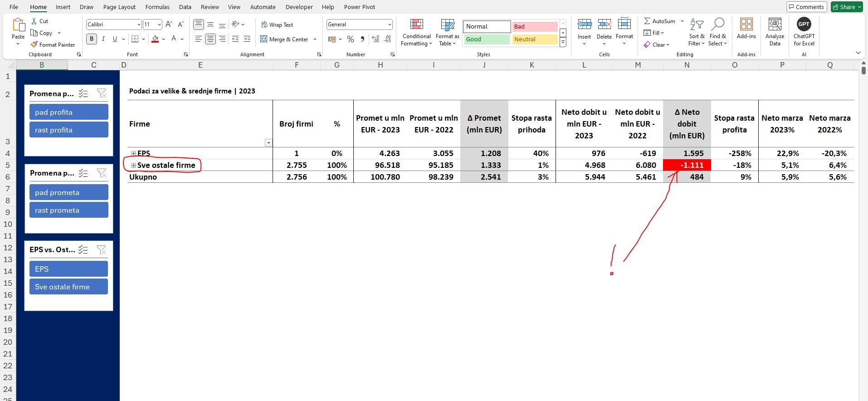Select the 'rast profita' slicer button
The width and height of the screenshot is (868, 401).
coord(69,130)
